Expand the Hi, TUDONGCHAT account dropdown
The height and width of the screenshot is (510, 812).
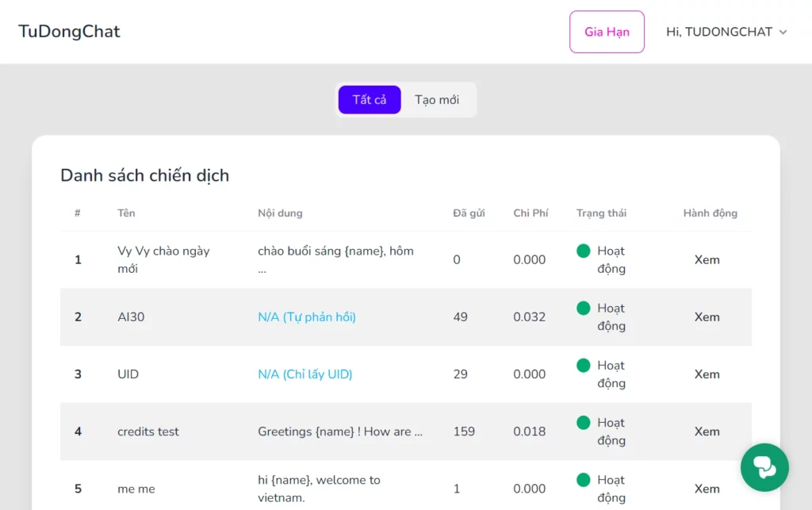pyautogui.click(x=726, y=32)
